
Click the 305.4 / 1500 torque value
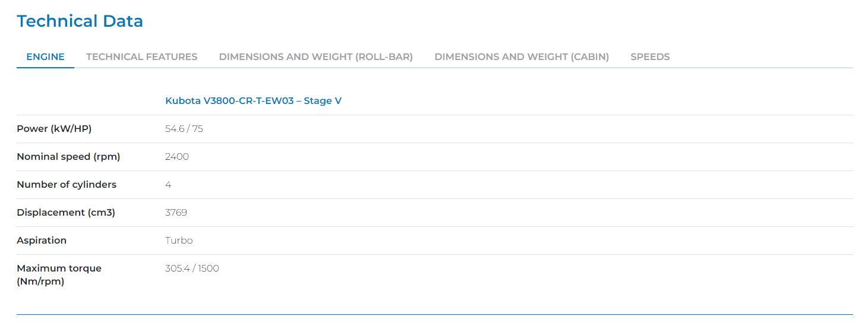192,269
